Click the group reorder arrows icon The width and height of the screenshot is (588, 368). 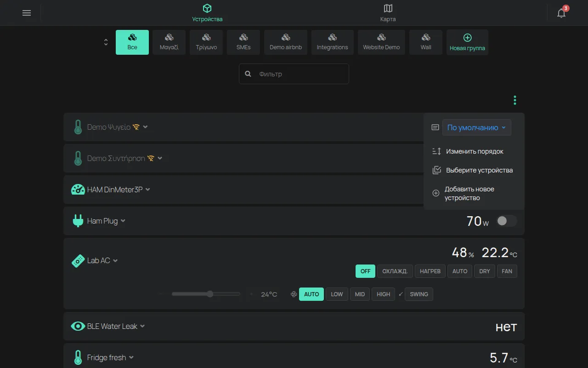coord(106,42)
